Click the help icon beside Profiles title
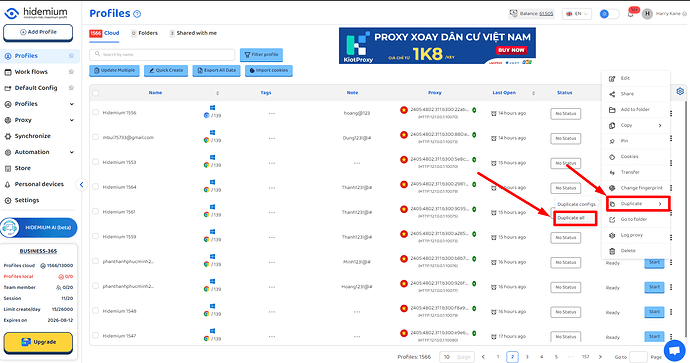The height and width of the screenshot is (363, 690). click(x=137, y=14)
